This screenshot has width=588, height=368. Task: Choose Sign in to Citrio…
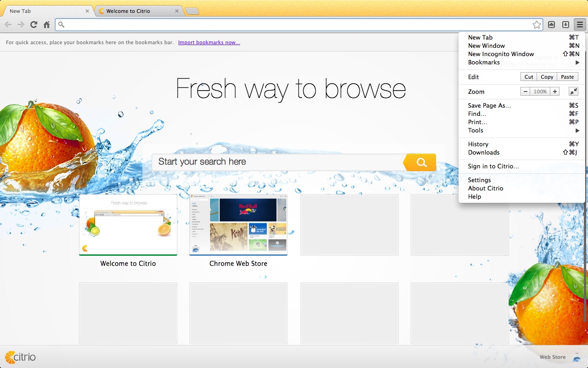click(522, 166)
